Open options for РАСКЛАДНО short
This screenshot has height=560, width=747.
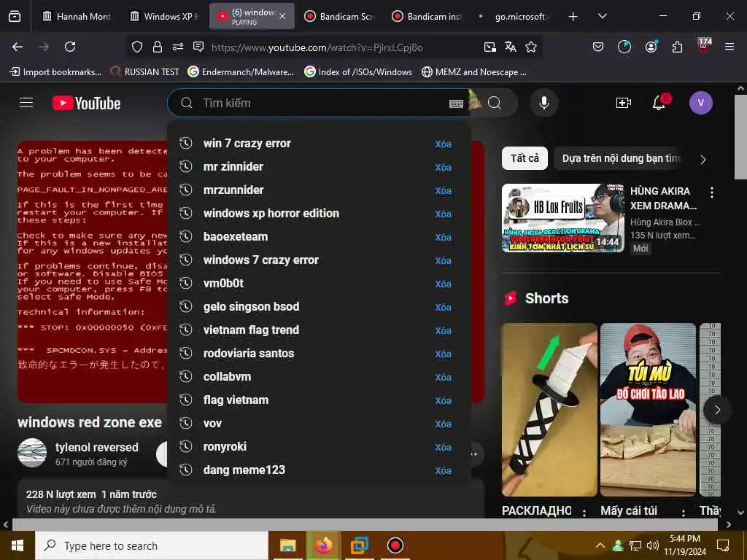click(584, 513)
